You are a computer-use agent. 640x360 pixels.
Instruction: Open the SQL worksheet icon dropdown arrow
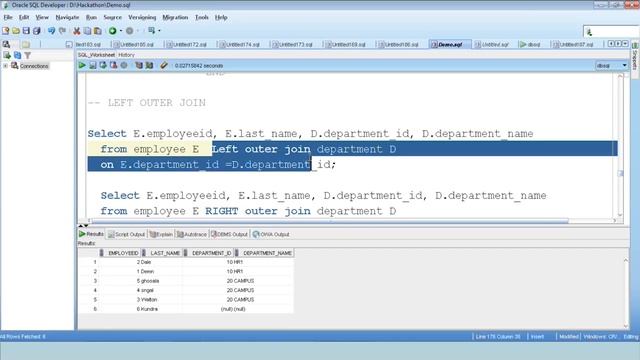[x=159, y=31]
